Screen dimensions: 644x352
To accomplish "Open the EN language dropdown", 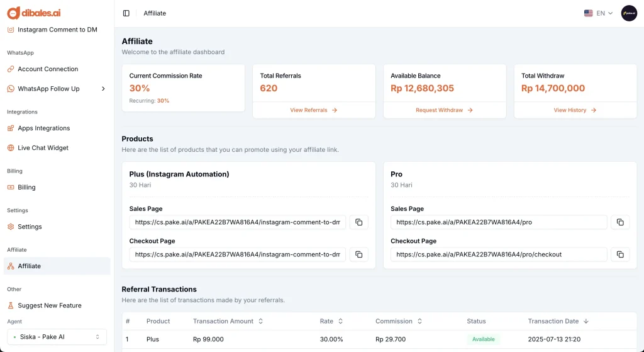I will (x=598, y=13).
